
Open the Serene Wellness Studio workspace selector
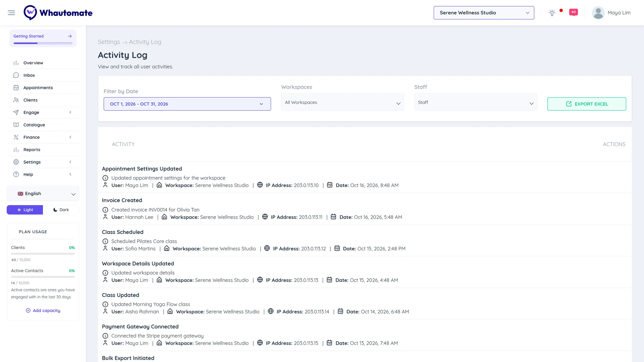click(x=484, y=13)
